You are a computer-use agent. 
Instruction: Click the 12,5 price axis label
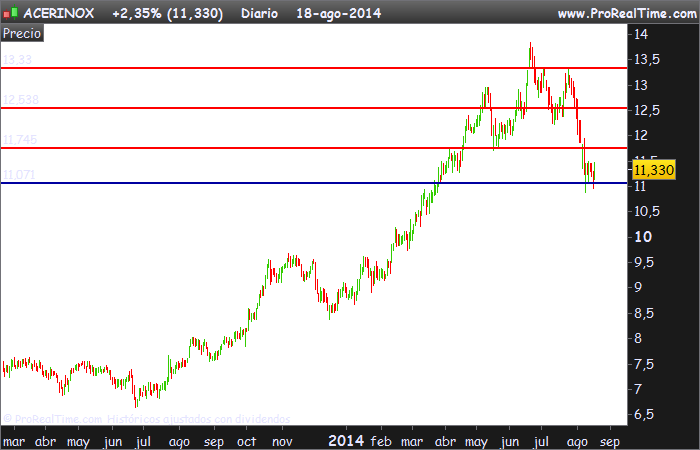tap(646, 110)
